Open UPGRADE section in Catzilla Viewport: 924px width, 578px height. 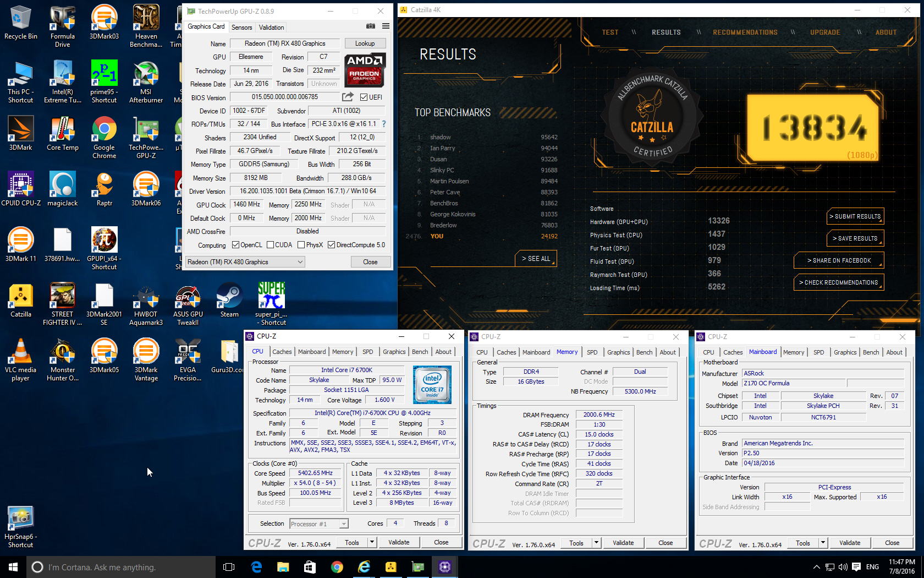pyautogui.click(x=825, y=32)
